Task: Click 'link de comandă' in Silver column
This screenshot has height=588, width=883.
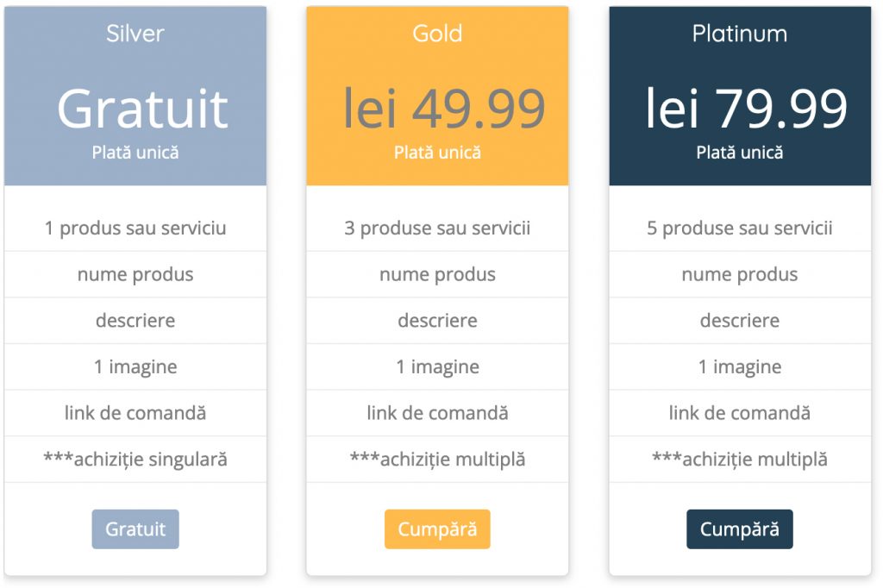Action: point(135,413)
